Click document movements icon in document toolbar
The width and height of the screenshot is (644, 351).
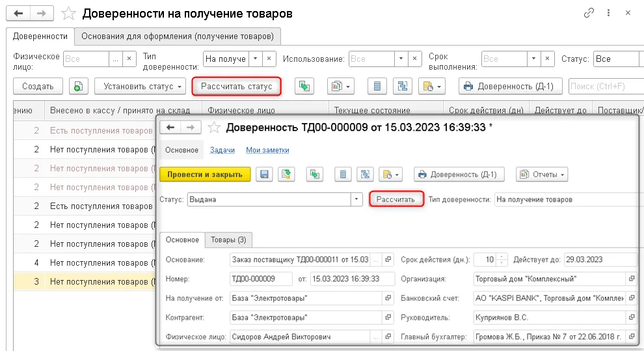[343, 175]
